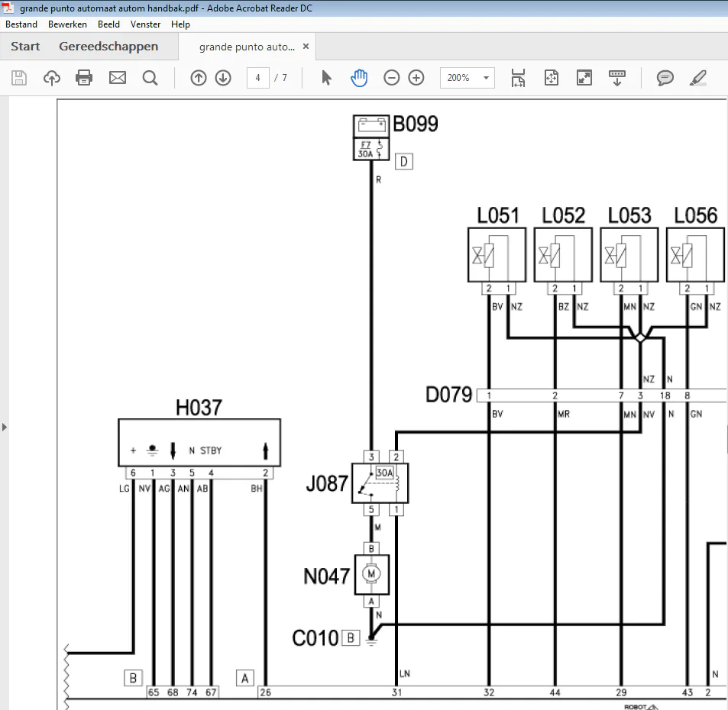Open the Bewerken menu
Image resolution: width=728 pixels, height=710 pixels.
pyautogui.click(x=67, y=24)
